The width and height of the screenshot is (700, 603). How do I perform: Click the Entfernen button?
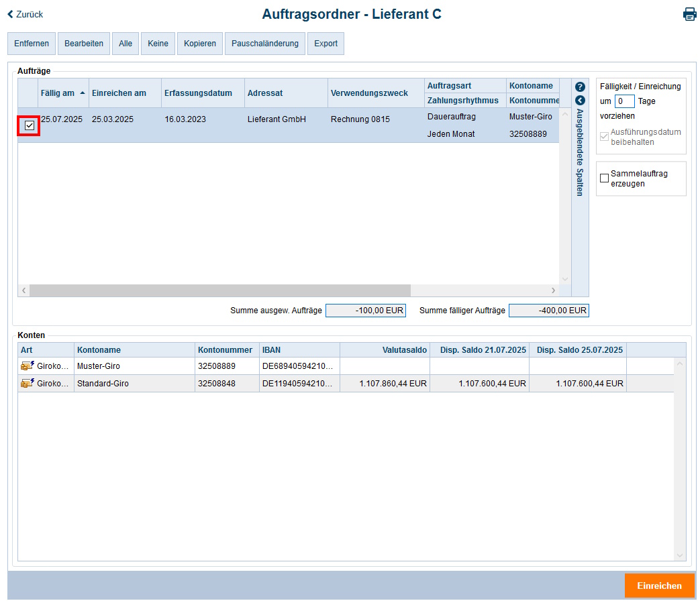[x=32, y=44]
